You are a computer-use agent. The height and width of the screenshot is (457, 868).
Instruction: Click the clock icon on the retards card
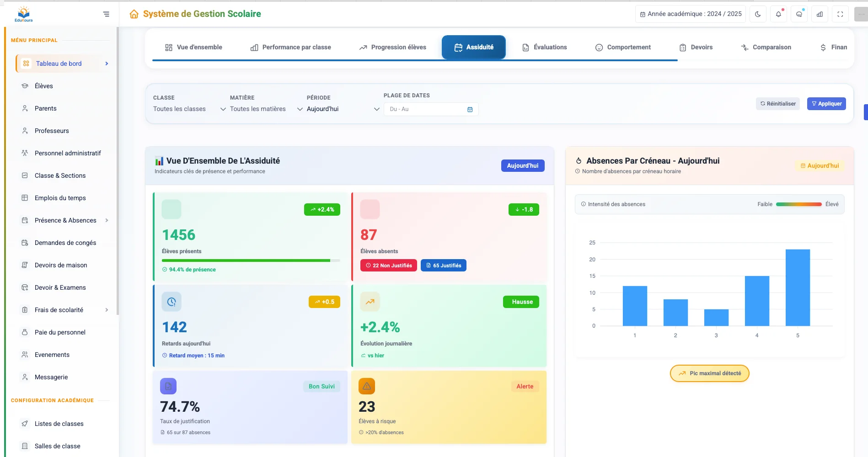point(171,302)
